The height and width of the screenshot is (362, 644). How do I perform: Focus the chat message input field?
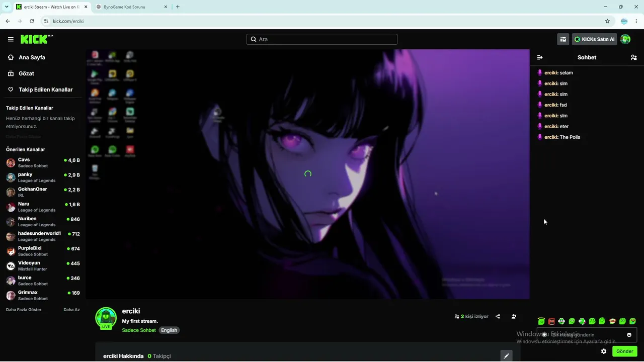(587, 335)
